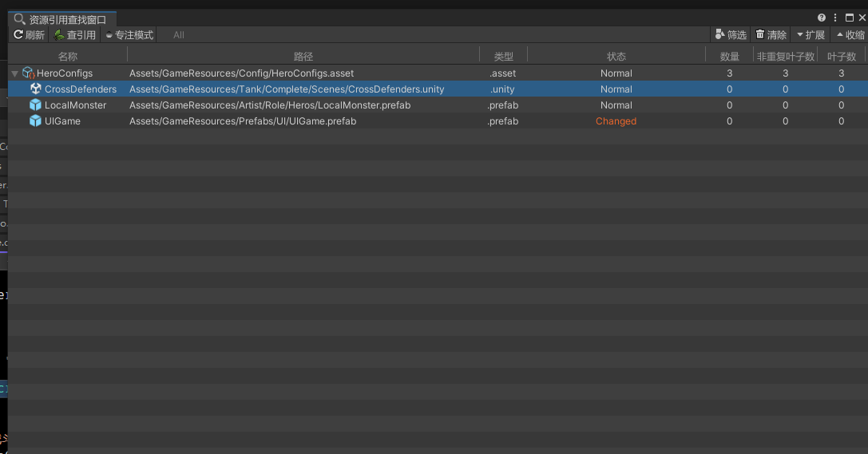Click the Normal status of CrossDefenders
Viewport: 868px width, 454px height.
click(616, 89)
